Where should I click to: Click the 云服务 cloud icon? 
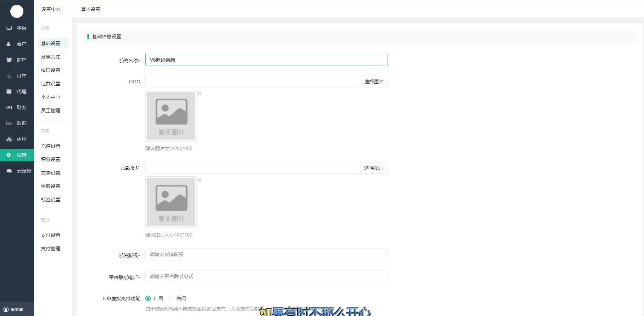tap(9, 171)
